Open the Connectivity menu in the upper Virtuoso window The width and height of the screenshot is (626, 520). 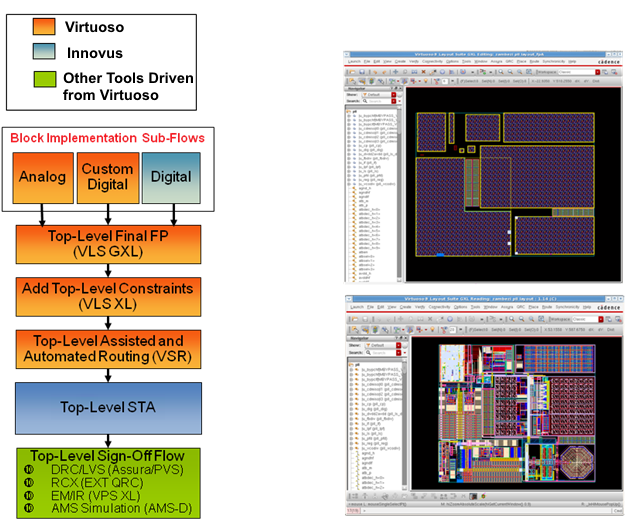tap(432, 62)
